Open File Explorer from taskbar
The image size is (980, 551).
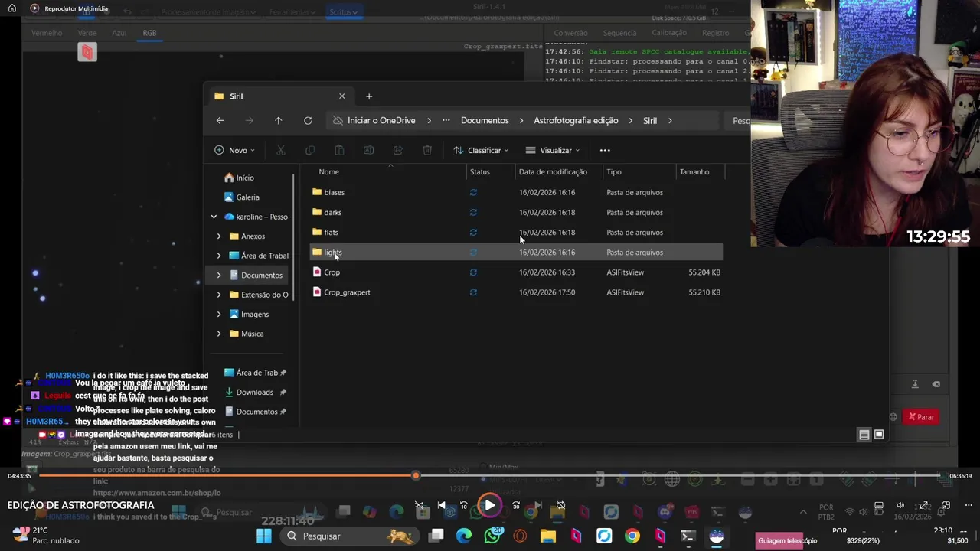click(548, 536)
